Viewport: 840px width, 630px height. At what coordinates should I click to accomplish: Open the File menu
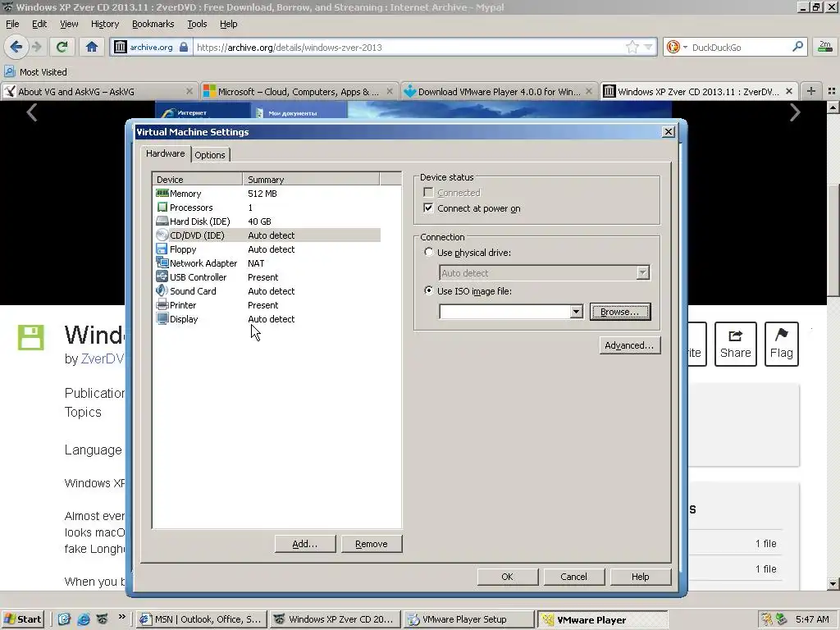tap(12, 24)
